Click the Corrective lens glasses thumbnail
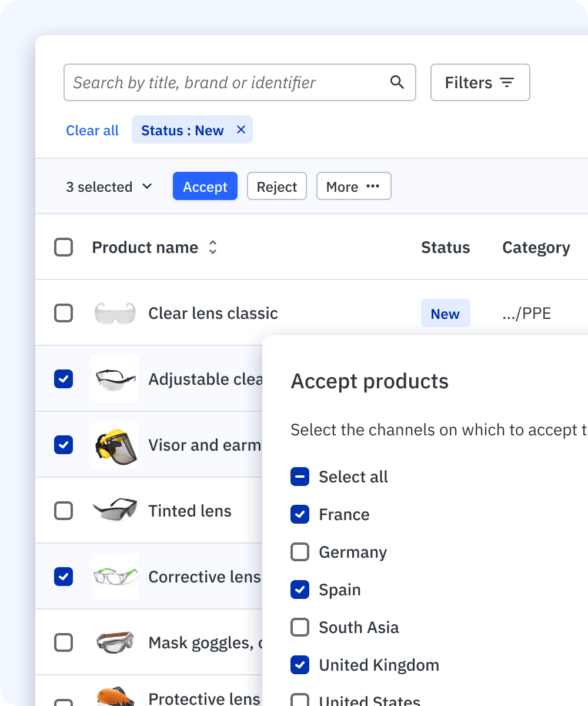Screen dimensions: 588x706 [115, 577]
